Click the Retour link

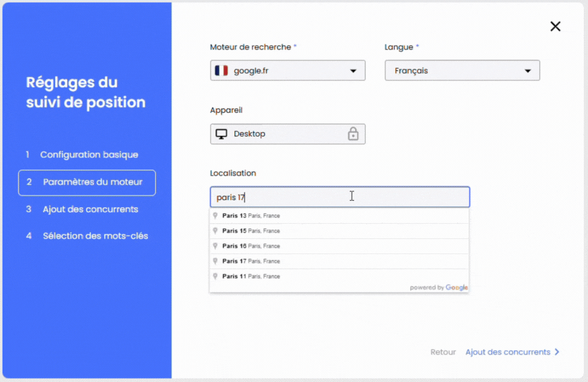[443, 352]
